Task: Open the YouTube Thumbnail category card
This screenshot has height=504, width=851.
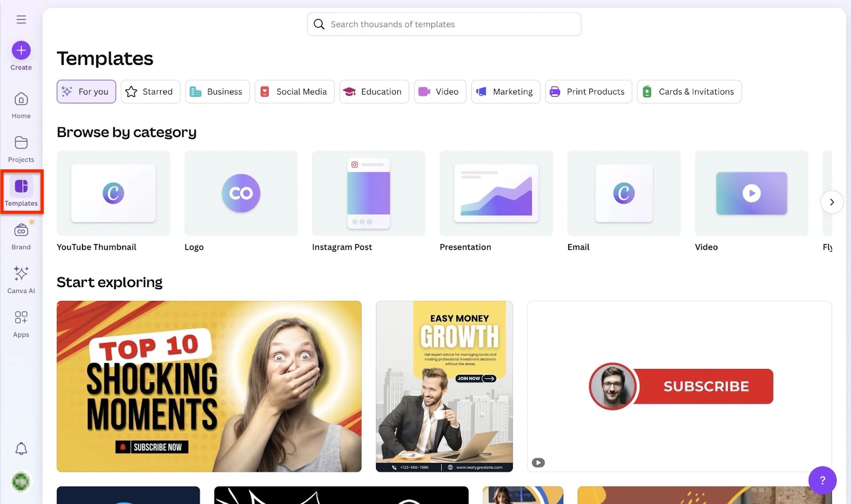Action: tap(113, 194)
